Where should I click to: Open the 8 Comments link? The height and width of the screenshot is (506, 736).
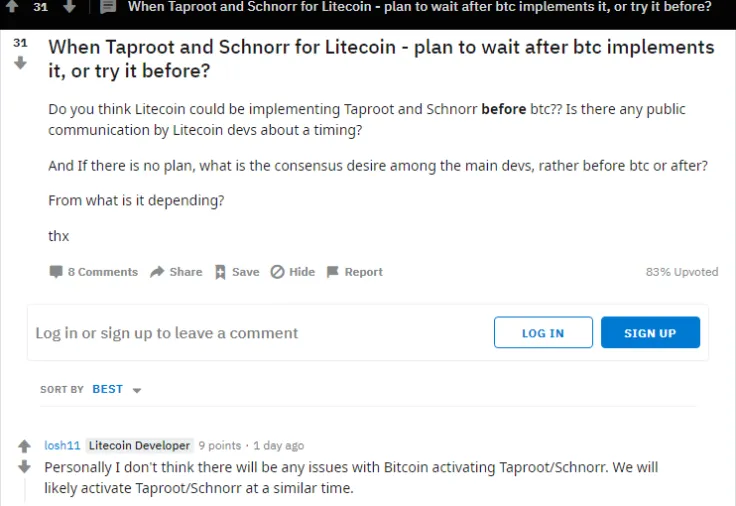click(x=102, y=272)
